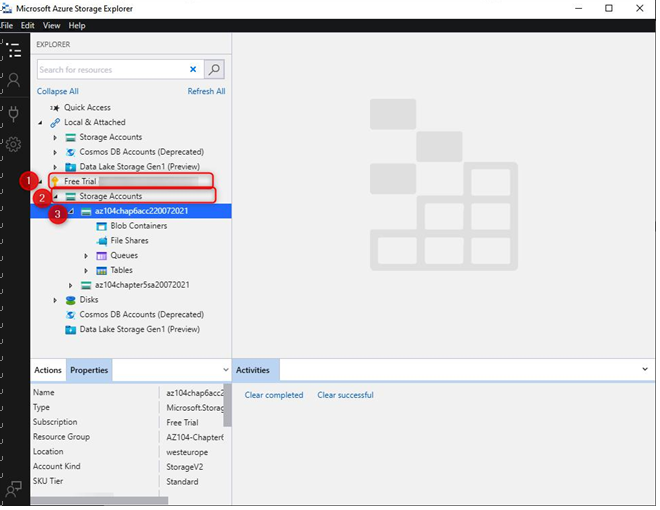This screenshot has height=510, width=660.
Task: Click the Data Lake icon under Free Trial
Action: 71,329
